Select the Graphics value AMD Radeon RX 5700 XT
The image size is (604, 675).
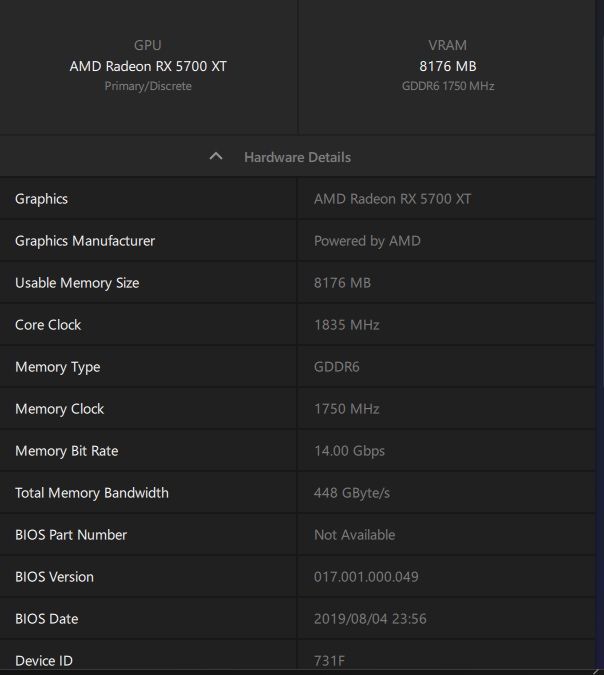392,199
